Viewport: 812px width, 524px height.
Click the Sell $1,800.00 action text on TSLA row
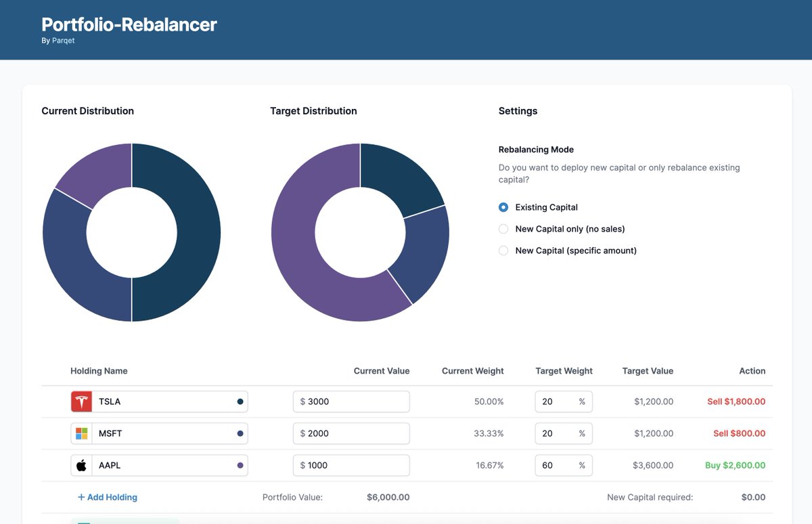pos(736,401)
